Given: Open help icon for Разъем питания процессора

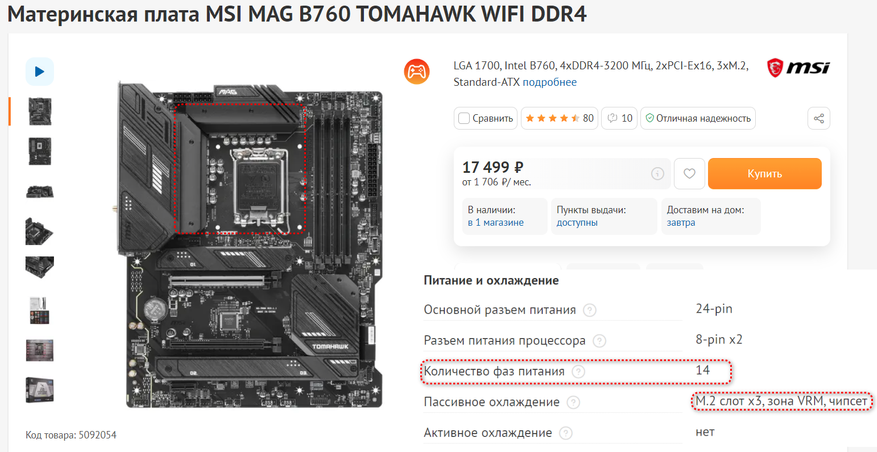Looking at the screenshot, I should 599,341.
